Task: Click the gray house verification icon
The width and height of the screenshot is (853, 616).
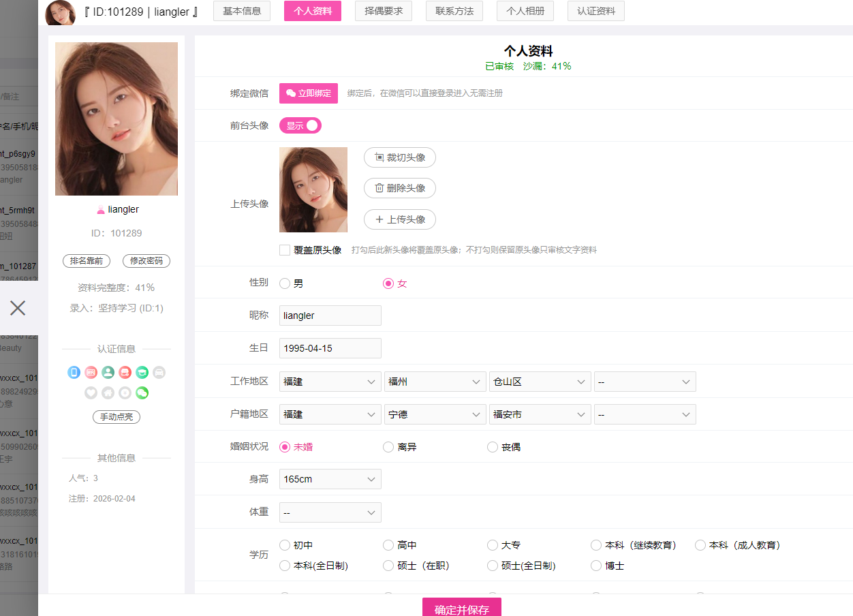Action: (x=108, y=392)
